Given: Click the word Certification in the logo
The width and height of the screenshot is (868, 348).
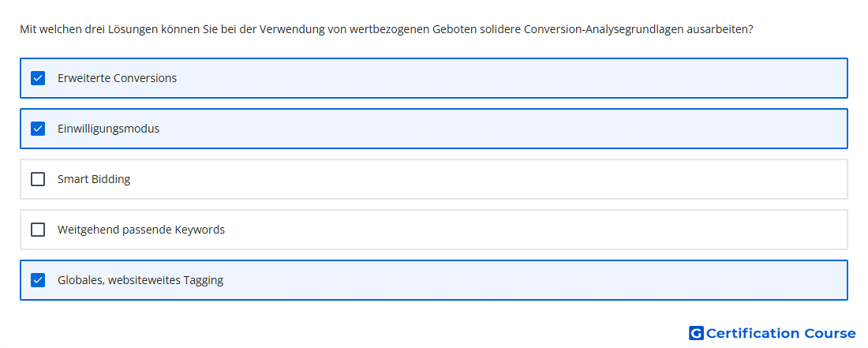Looking at the screenshot, I should click(754, 333).
